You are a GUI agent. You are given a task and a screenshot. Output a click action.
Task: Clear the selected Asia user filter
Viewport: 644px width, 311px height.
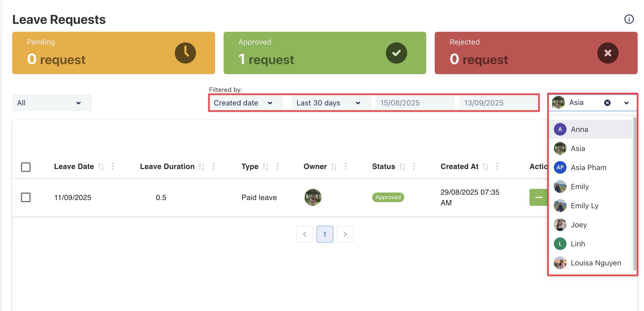[x=607, y=103]
